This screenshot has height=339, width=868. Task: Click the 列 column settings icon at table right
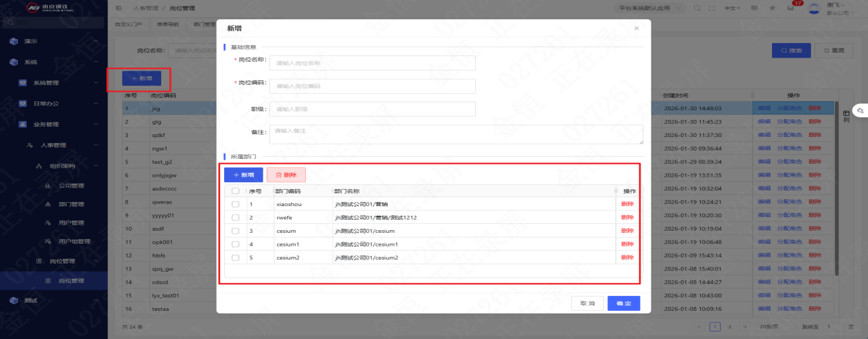846,116
